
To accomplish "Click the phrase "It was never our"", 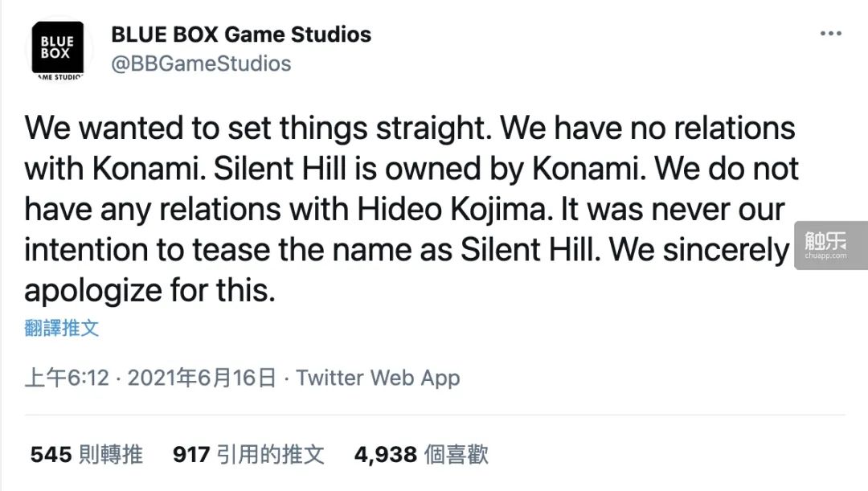I will point(671,211).
